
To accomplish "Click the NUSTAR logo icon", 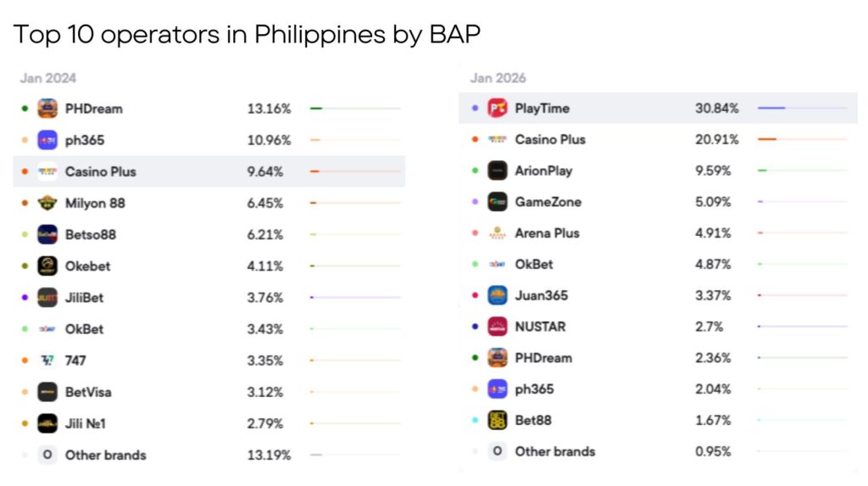I will [498, 327].
